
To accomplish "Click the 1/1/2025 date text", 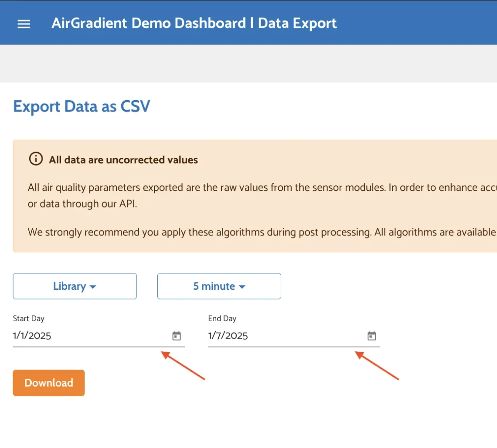I will click(32, 336).
